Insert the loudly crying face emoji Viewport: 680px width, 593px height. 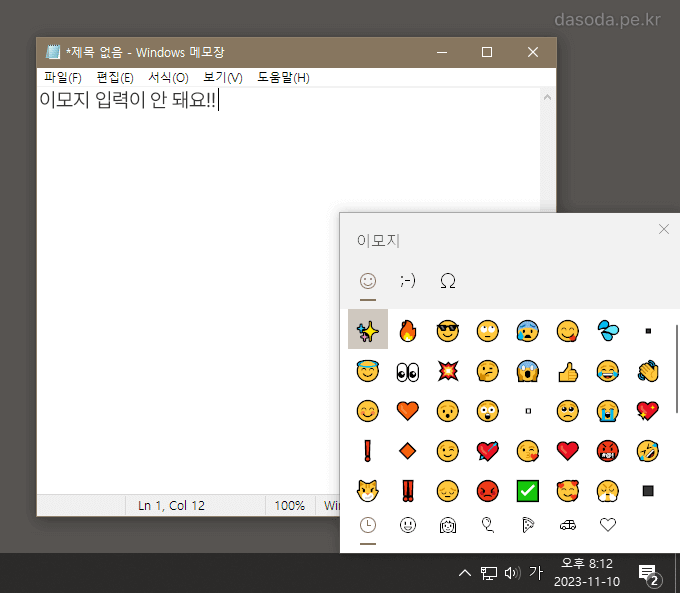click(x=608, y=411)
